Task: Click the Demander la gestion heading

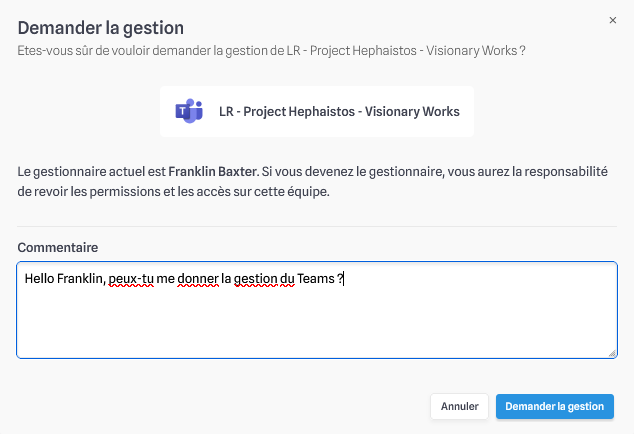Action: click(x=101, y=28)
